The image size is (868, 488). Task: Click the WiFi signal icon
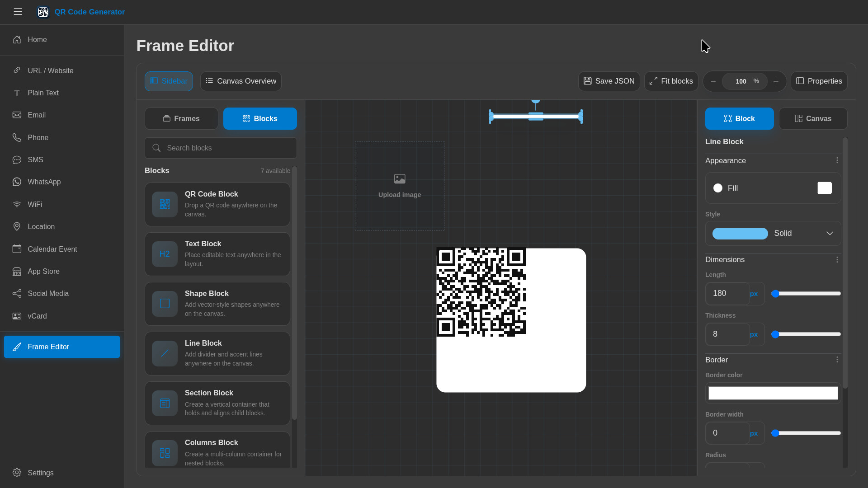click(x=17, y=204)
